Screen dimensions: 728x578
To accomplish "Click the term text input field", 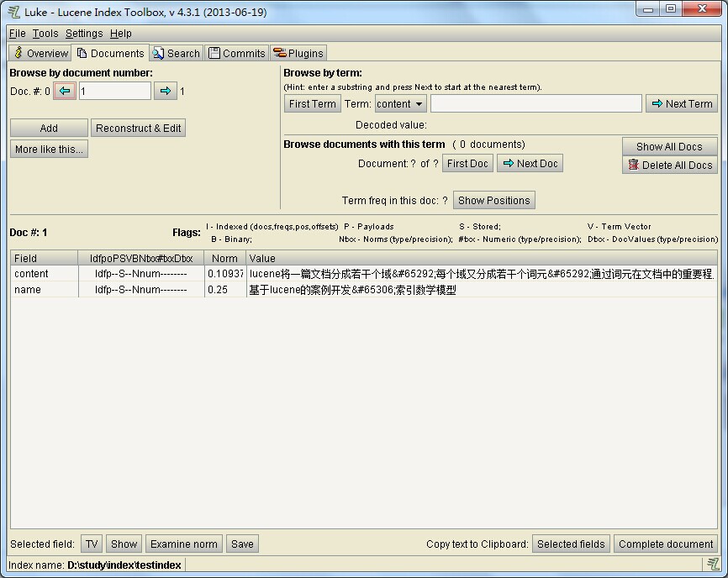I will point(536,103).
